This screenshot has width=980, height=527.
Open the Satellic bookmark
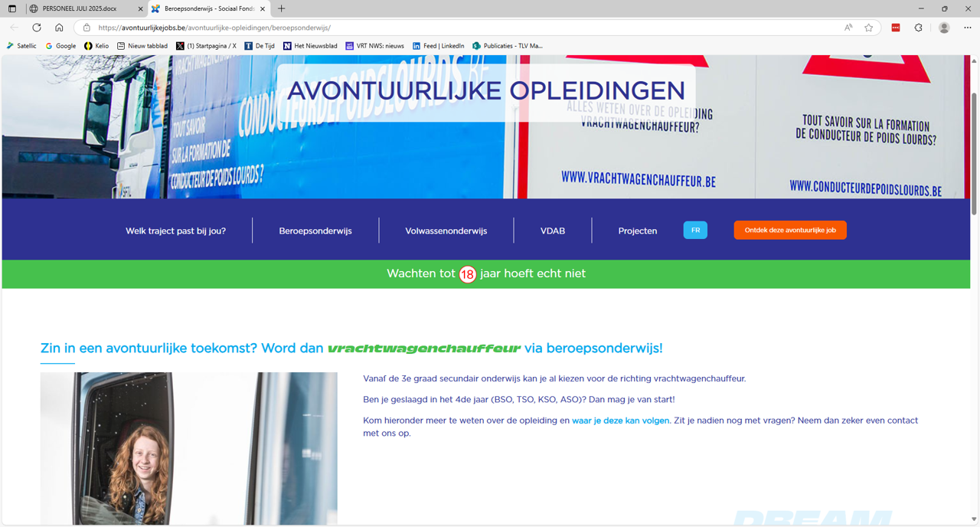(21, 46)
